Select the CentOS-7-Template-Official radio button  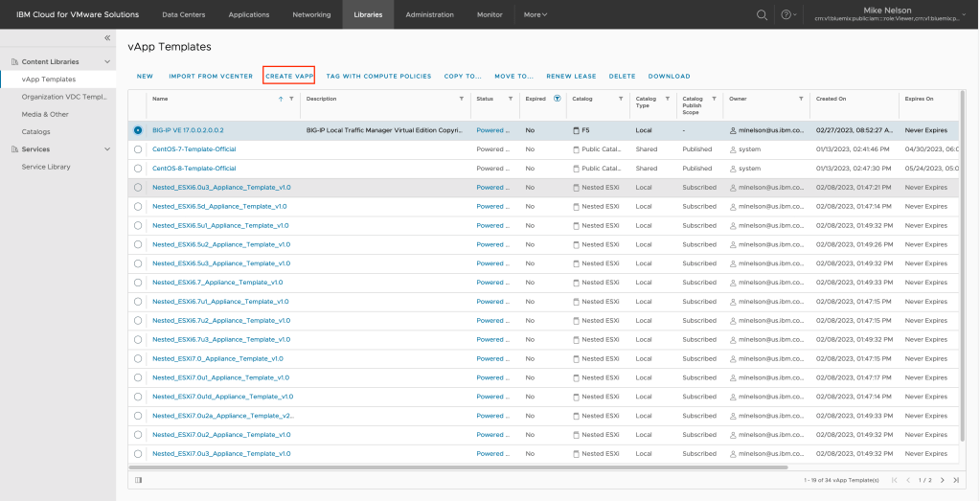click(x=138, y=149)
